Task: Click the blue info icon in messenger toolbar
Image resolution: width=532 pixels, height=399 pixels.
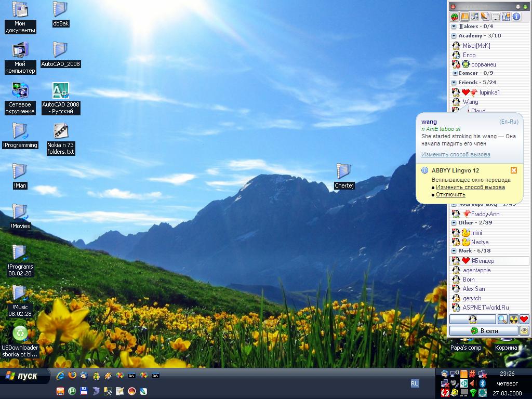Action: point(516,16)
